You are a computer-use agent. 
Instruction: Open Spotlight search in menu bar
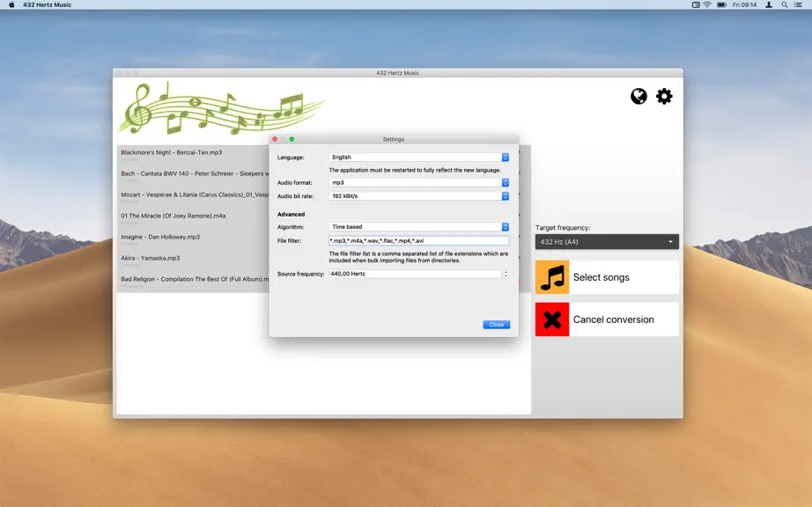[x=785, y=4]
